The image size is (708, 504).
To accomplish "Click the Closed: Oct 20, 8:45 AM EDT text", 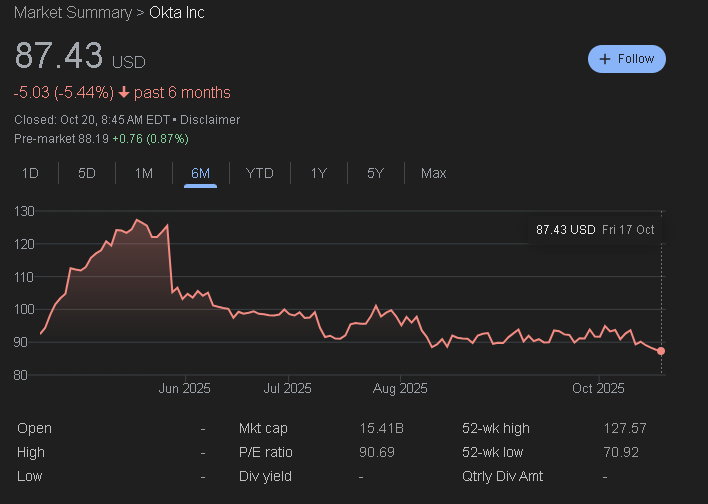I will click(x=92, y=120).
